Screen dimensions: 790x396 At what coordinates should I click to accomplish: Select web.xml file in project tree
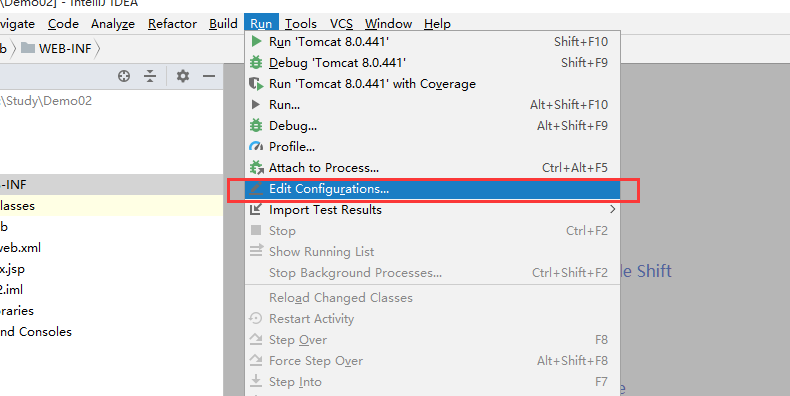20,248
